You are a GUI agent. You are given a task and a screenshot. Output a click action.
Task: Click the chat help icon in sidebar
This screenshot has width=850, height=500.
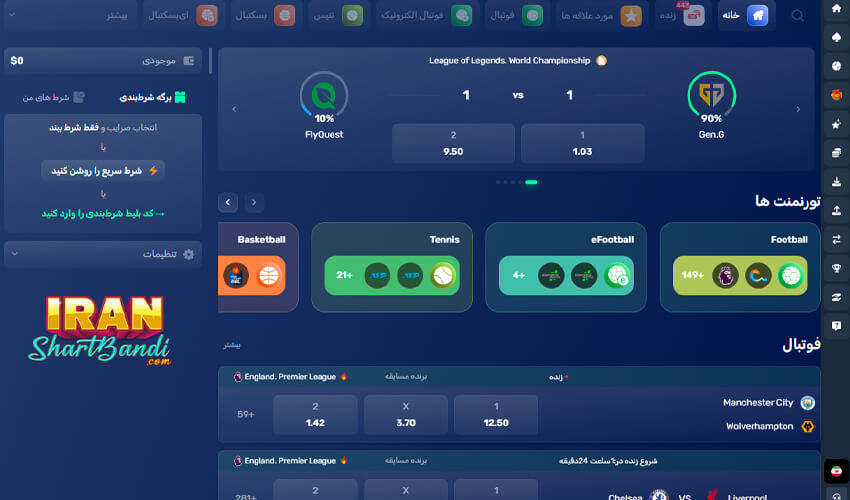point(836,325)
